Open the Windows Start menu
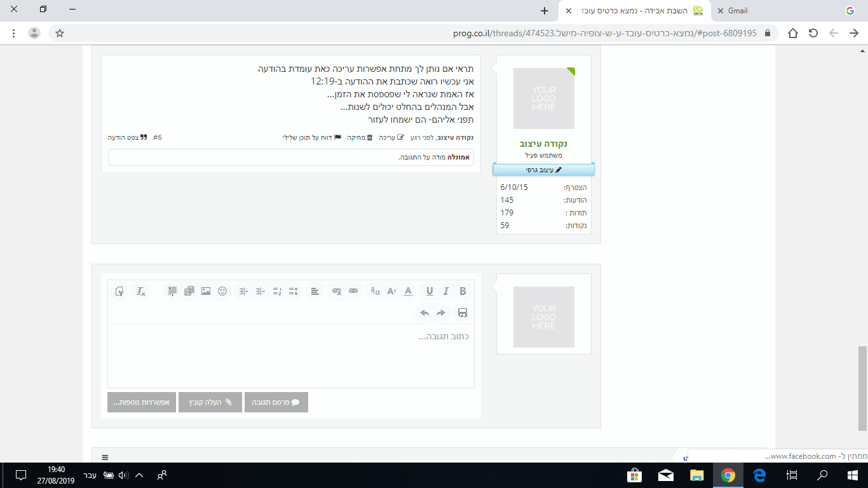Screen dimensions: 868x488 (853, 475)
